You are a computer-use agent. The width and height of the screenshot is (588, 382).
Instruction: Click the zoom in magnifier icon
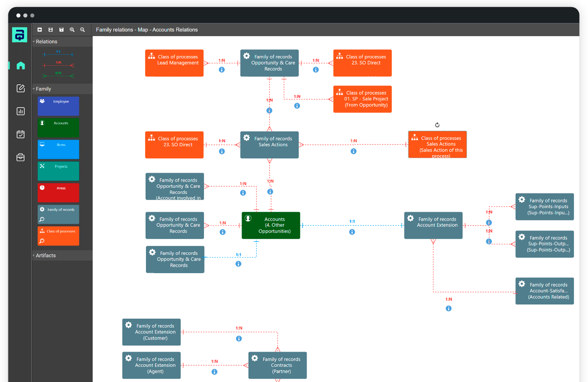[x=72, y=30]
